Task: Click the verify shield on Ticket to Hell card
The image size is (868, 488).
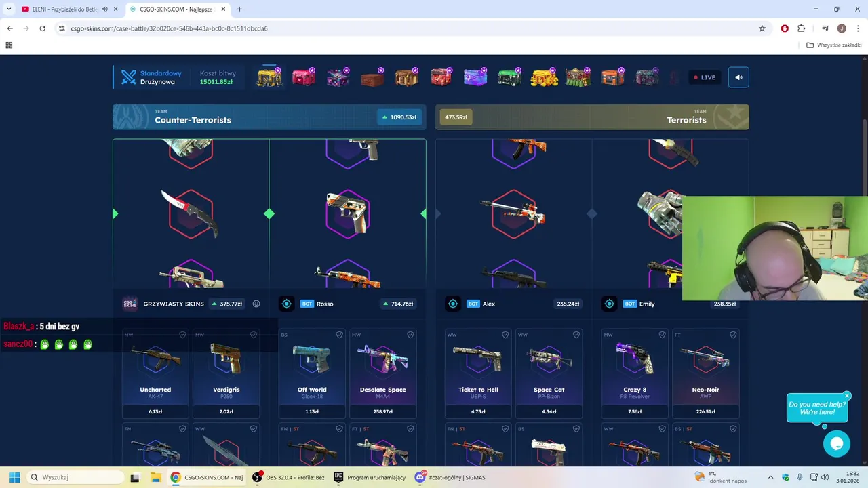Action: pos(505,335)
